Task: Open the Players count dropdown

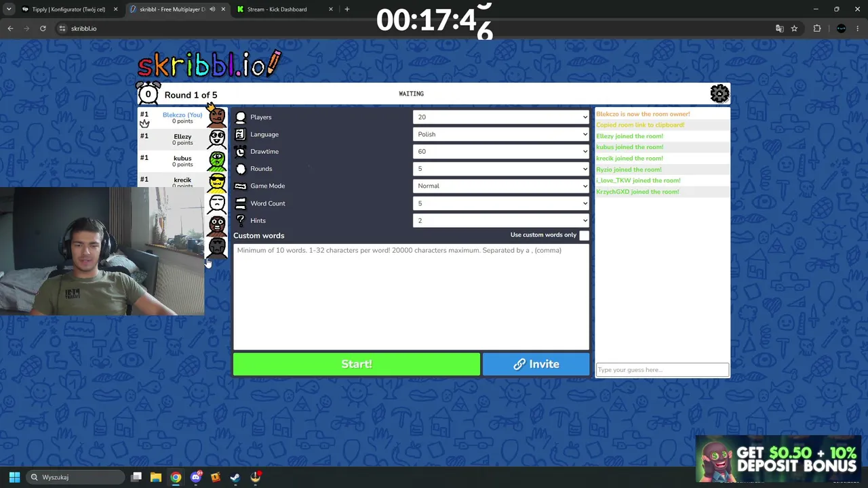Action: pos(501,117)
